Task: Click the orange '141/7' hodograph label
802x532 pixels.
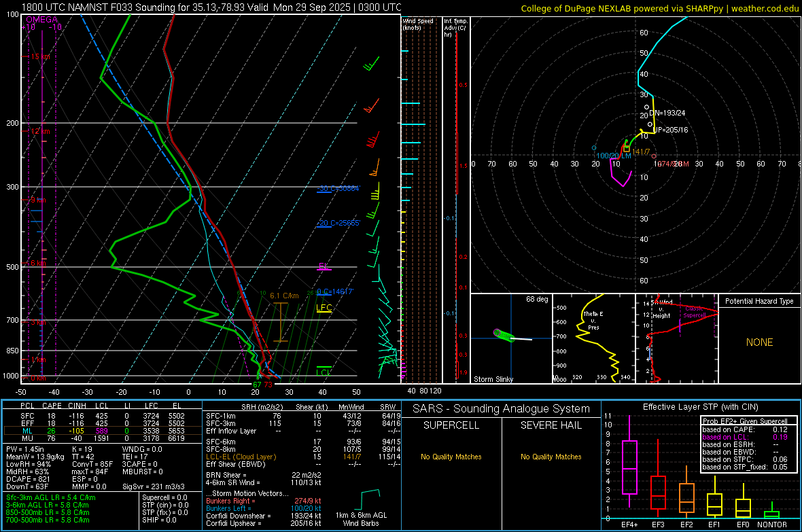Action: 641,152
